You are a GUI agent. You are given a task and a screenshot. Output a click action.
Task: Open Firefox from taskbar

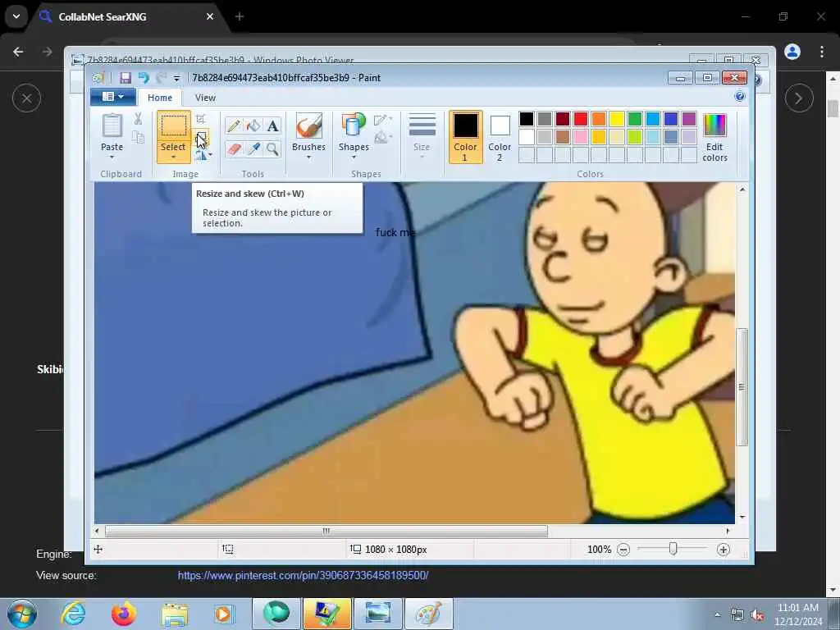pos(123,614)
